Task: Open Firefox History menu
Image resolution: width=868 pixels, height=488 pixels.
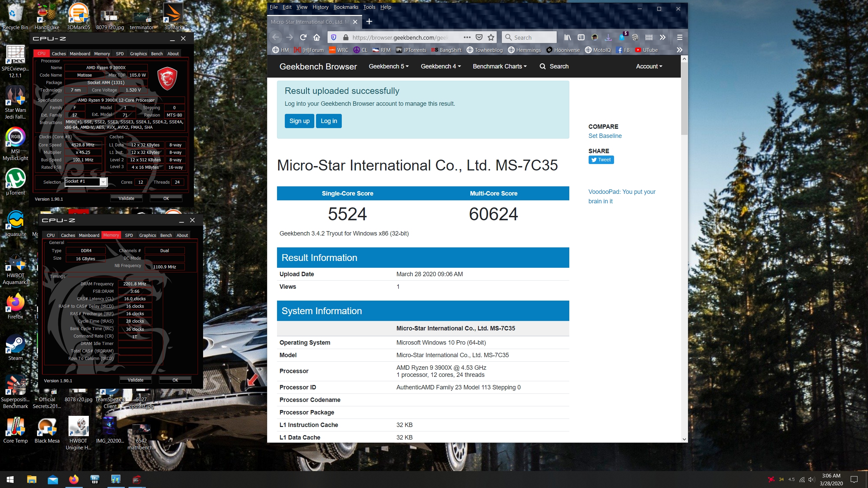Action: [x=320, y=7]
